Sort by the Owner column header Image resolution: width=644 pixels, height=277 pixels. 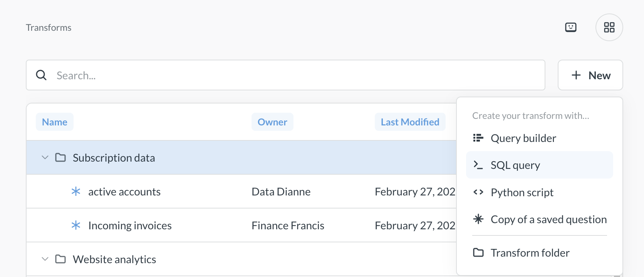tap(272, 122)
